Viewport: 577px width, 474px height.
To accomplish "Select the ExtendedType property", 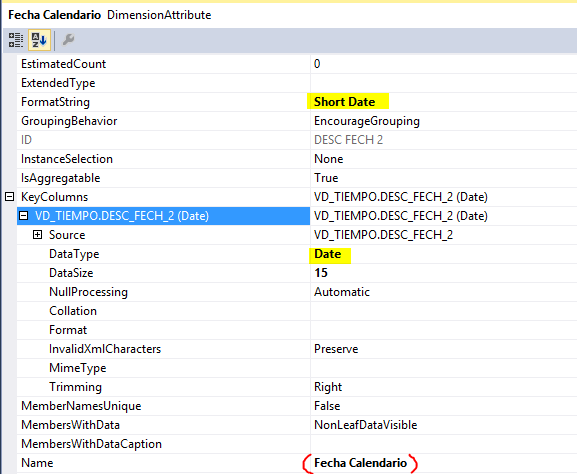I will 58,83.
